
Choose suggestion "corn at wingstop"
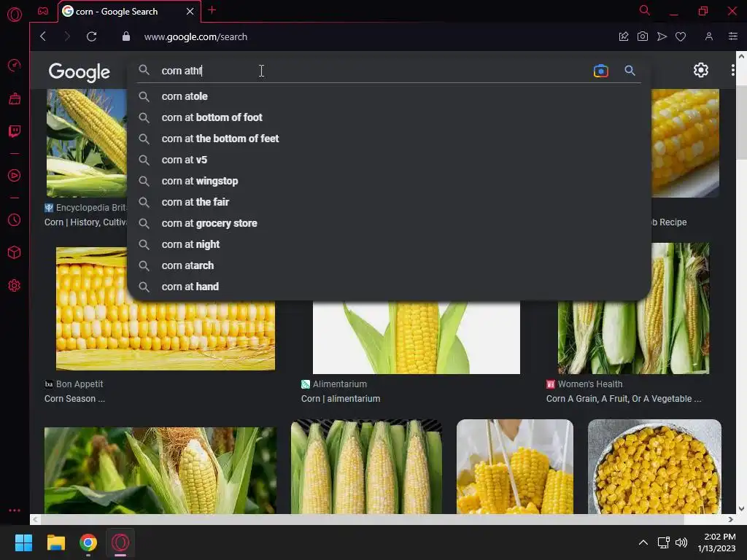(x=389, y=181)
